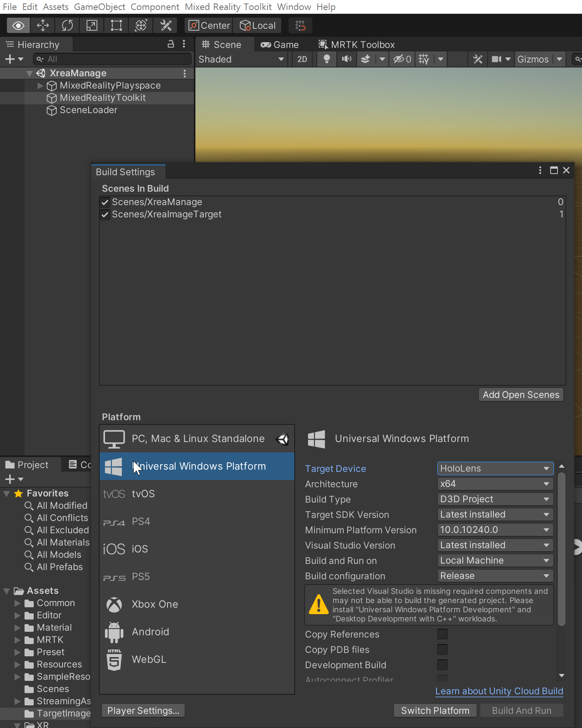Image resolution: width=582 pixels, height=728 pixels.
Task: Open Learn about Unity Cloud Build link
Action: pyautogui.click(x=499, y=691)
